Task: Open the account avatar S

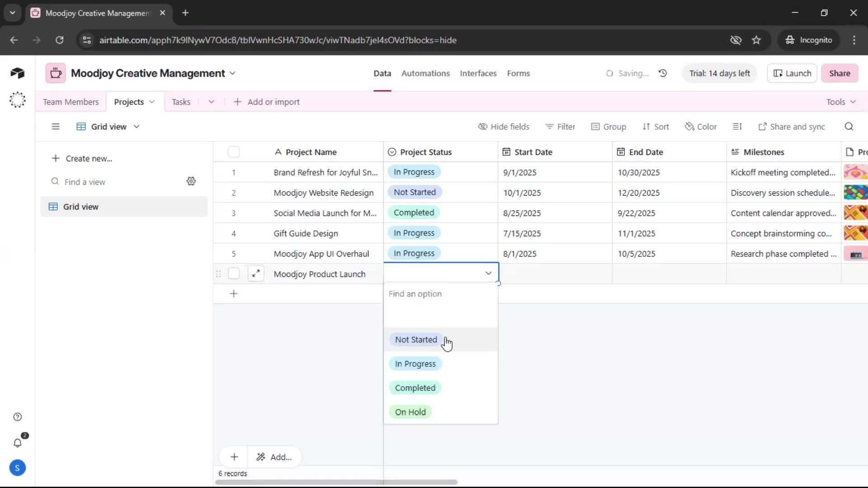Action: click(17, 468)
